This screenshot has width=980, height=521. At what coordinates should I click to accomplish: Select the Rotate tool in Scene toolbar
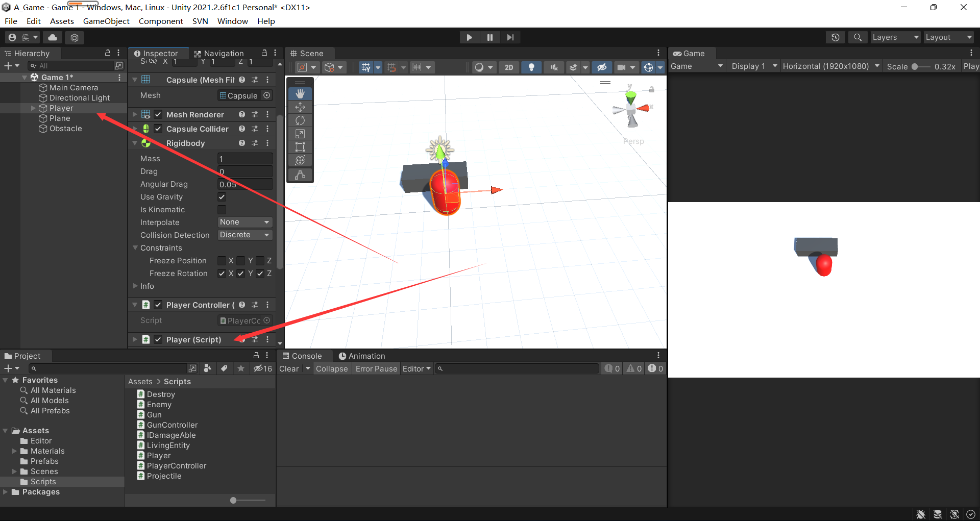coord(300,120)
